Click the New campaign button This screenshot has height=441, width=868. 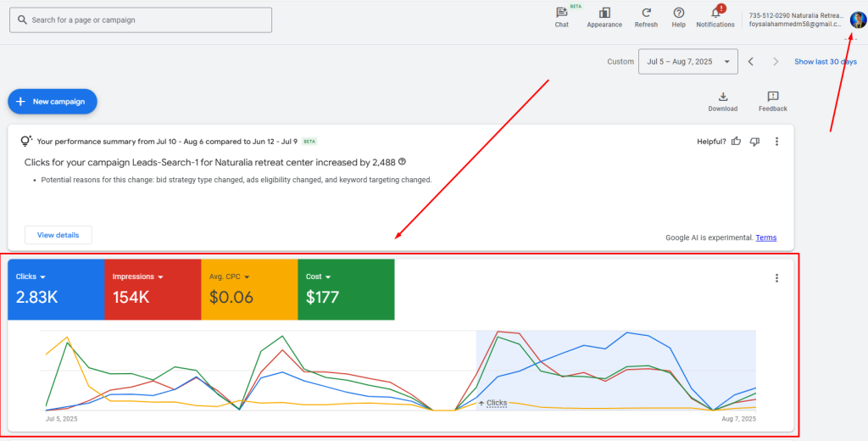(53, 102)
